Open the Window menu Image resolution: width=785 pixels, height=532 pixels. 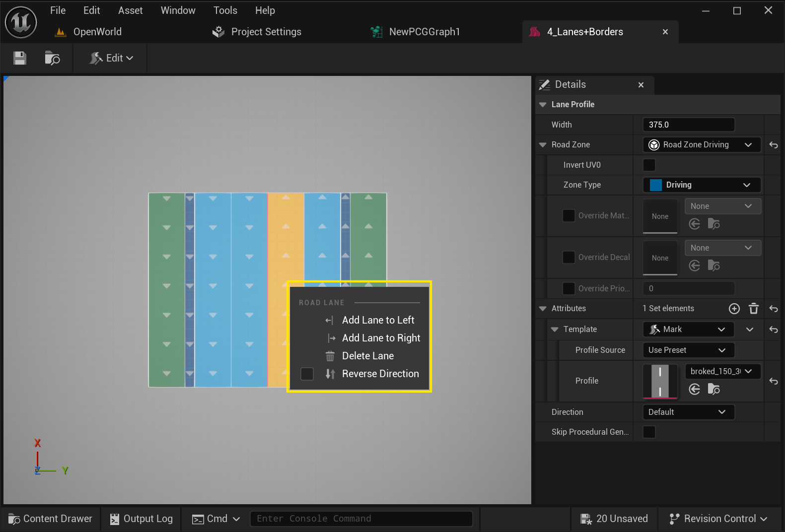[x=178, y=10]
